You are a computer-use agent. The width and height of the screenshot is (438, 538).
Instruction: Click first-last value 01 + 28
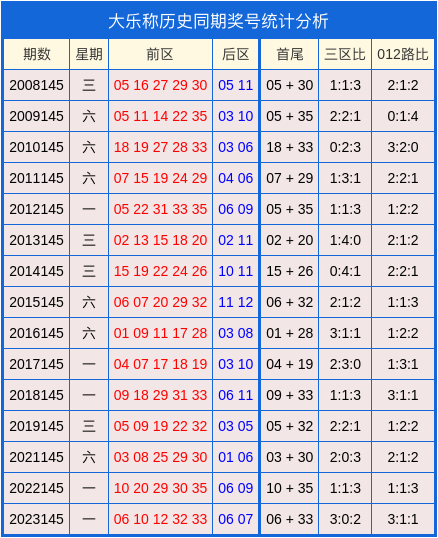coord(290,333)
